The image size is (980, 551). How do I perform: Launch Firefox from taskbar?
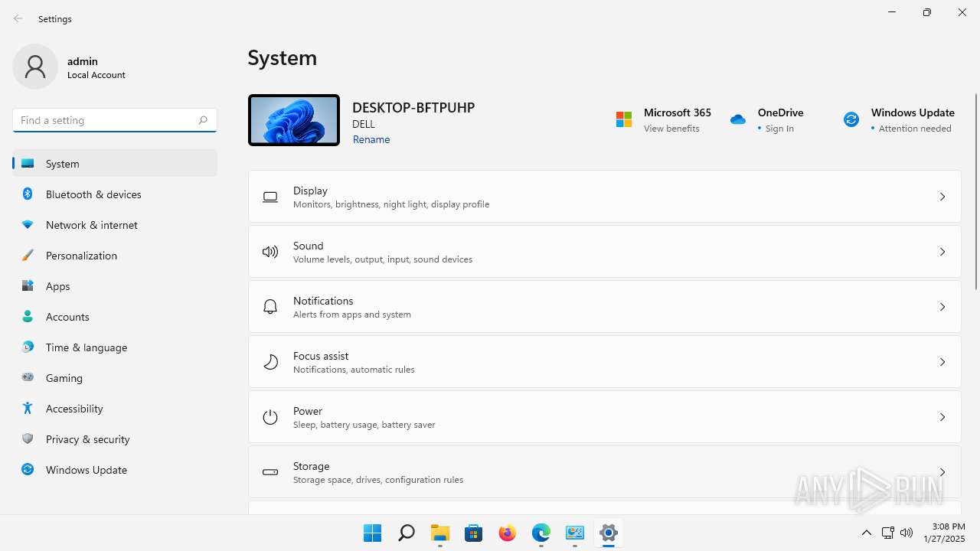508,533
